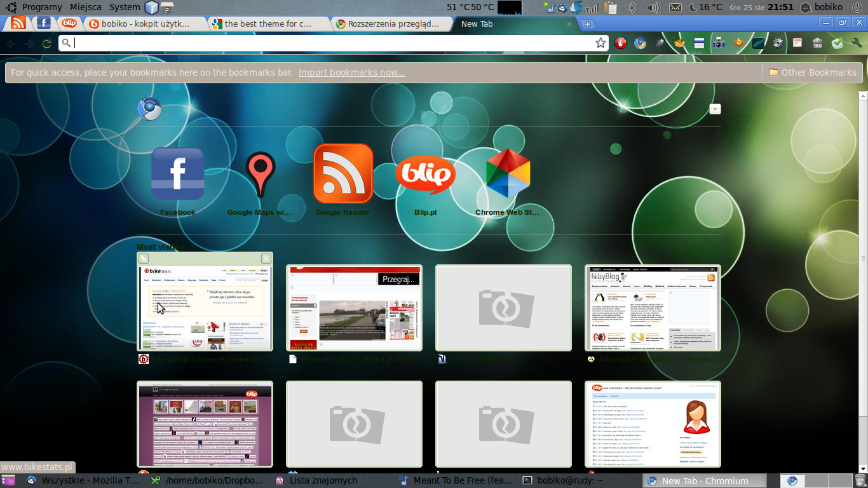Pin the bikestats thumbnail
868x488 pixels.
(144, 259)
